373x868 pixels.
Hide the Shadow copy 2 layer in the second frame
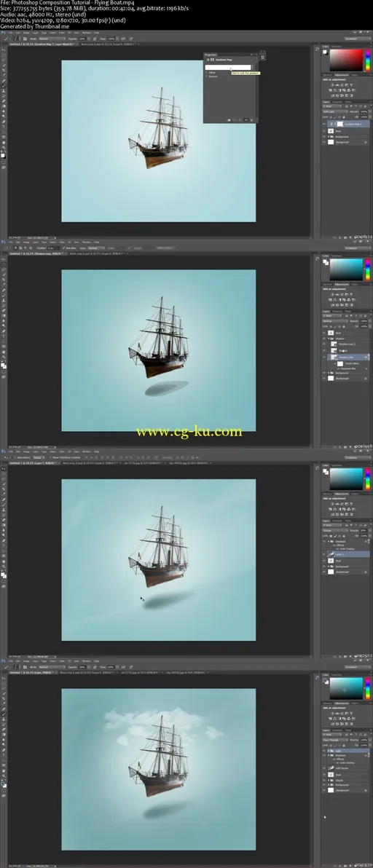click(324, 344)
